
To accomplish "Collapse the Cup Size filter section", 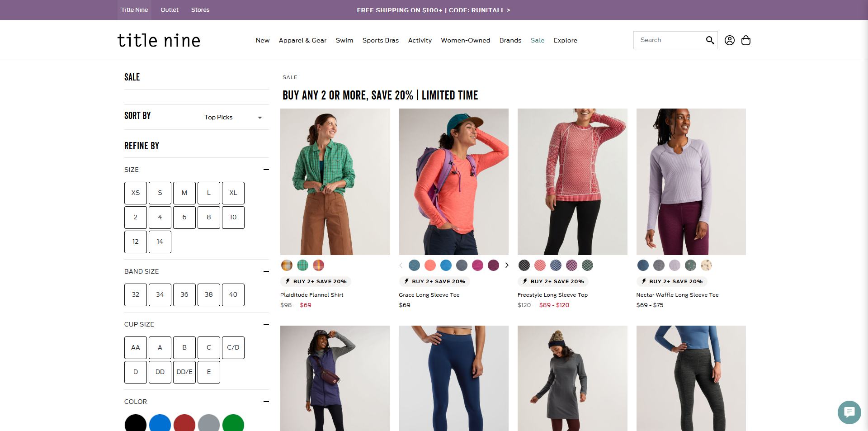I will [x=266, y=324].
